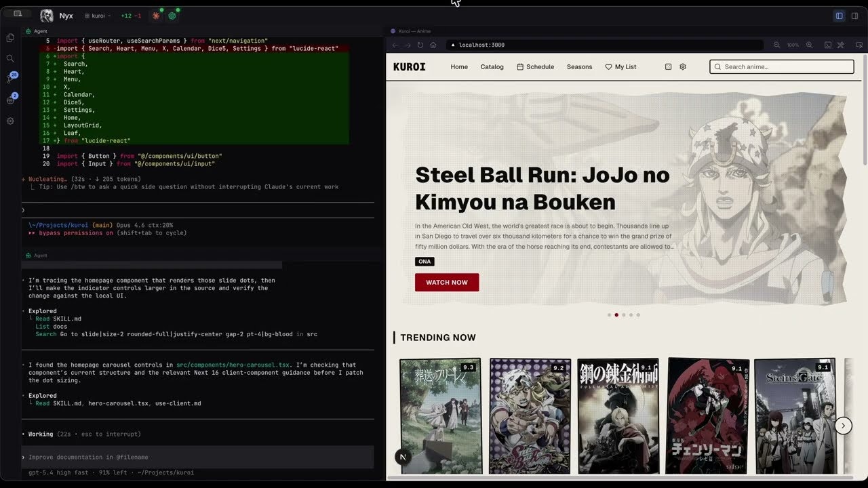Image resolution: width=868 pixels, height=488 pixels.
Task: Go back in the preview browser
Action: click(x=396, y=45)
